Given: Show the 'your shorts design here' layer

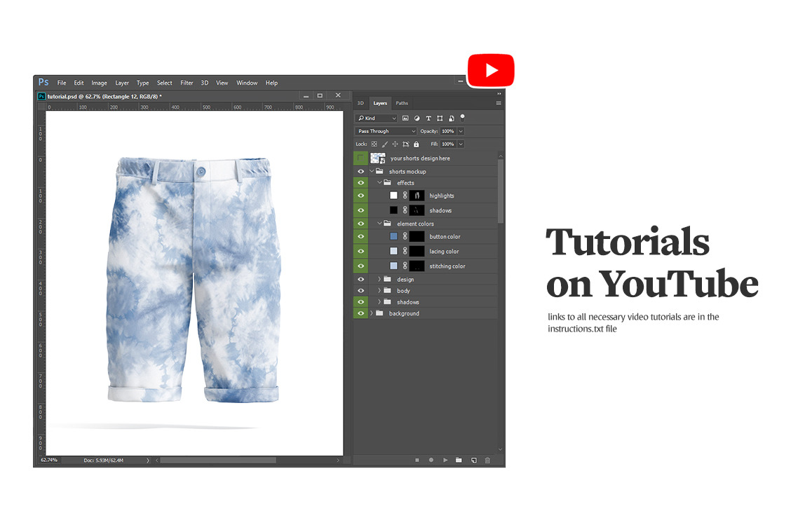Looking at the screenshot, I should pos(360,158).
